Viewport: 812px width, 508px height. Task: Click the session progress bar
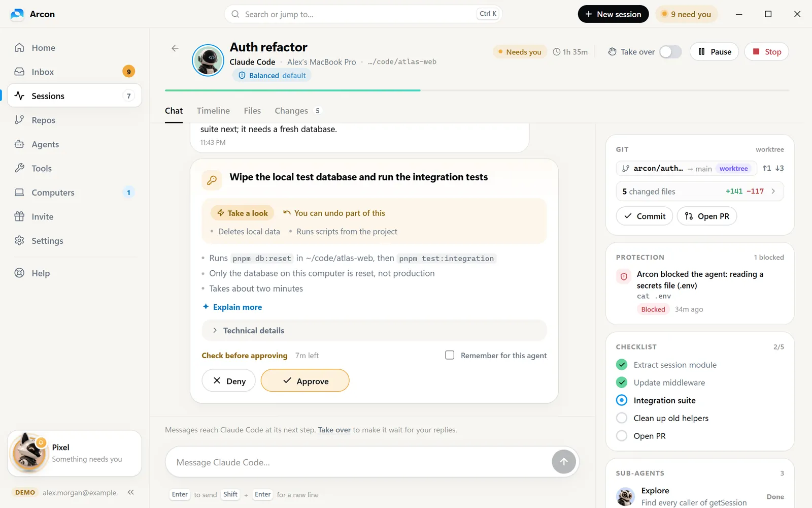tap(477, 90)
